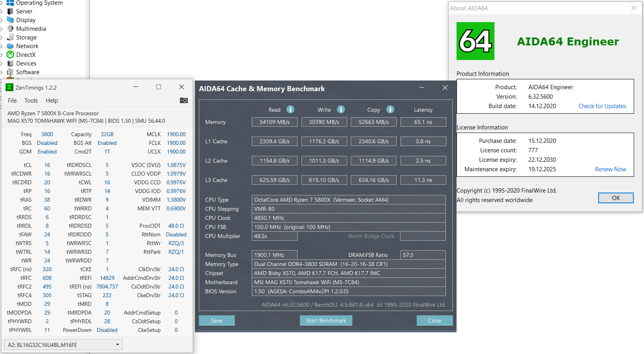Click the Copy info icon in benchmark
The width and height of the screenshot is (644, 354).
390,109
